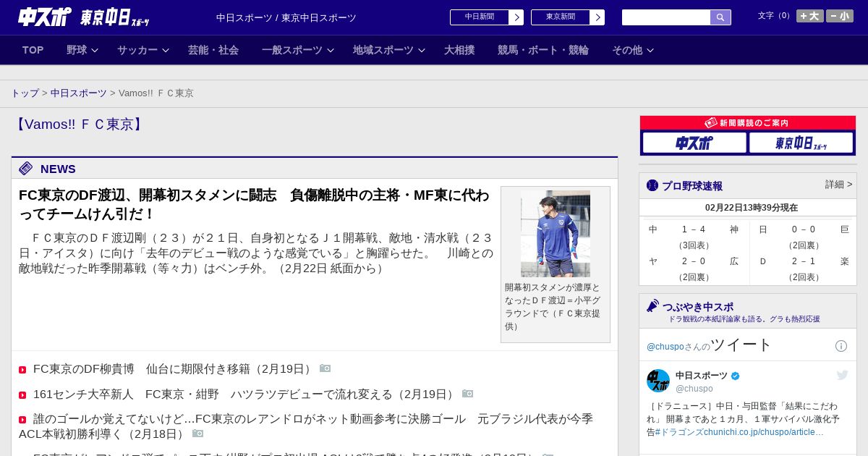
Task: Increase text size with 大 button
Action: (x=810, y=16)
